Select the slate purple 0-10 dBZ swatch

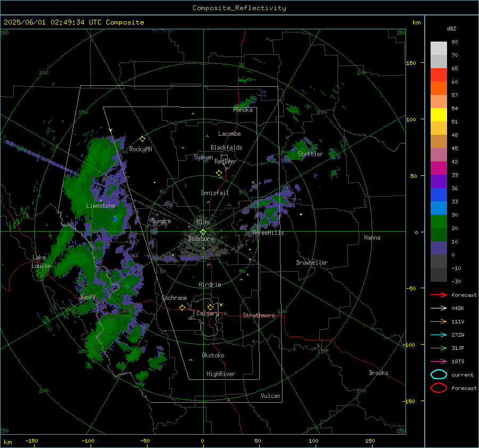439,248
